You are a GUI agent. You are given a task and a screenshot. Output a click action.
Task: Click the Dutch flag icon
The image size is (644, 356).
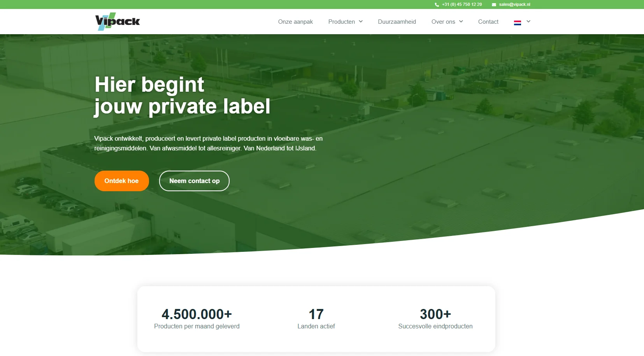point(518,23)
